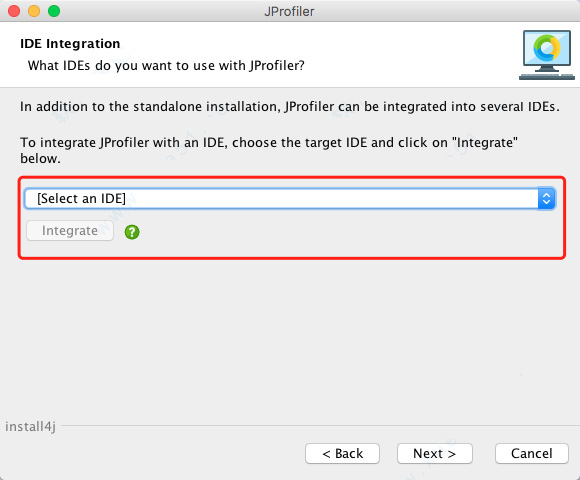Open the [Select an IDE] combo box
Image resolution: width=580 pixels, height=480 pixels.
point(290,199)
